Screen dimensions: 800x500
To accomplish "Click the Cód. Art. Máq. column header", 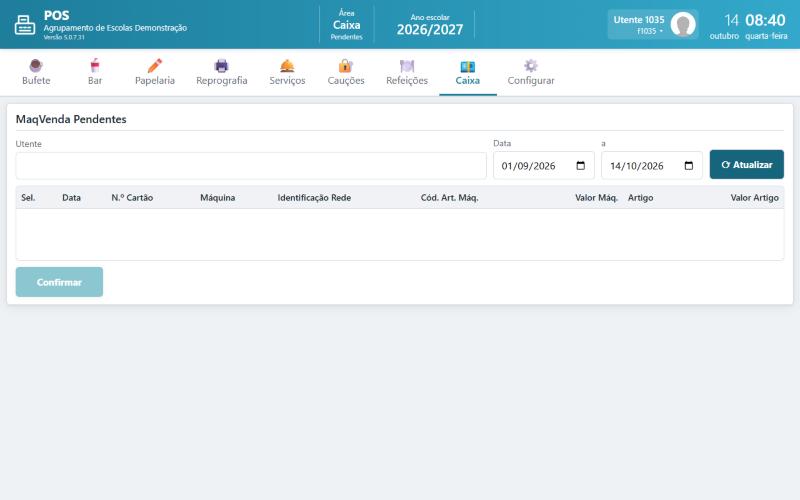I will [x=449, y=197].
